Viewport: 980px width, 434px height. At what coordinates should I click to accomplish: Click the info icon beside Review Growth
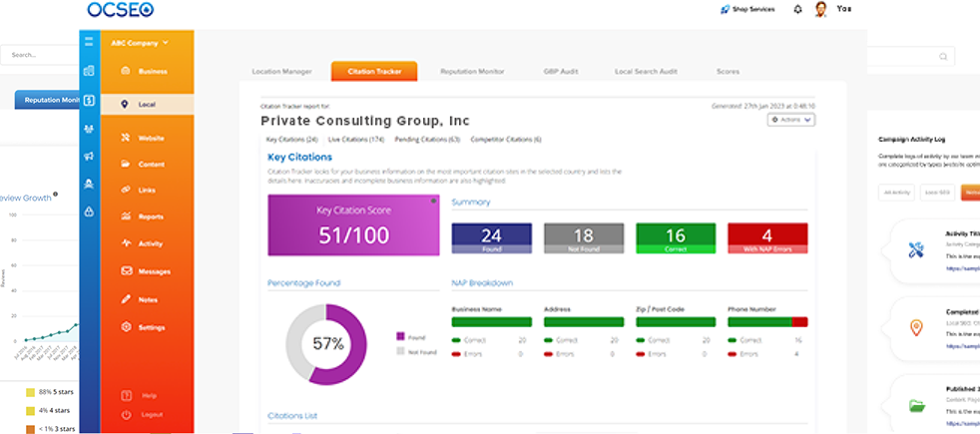[56, 195]
